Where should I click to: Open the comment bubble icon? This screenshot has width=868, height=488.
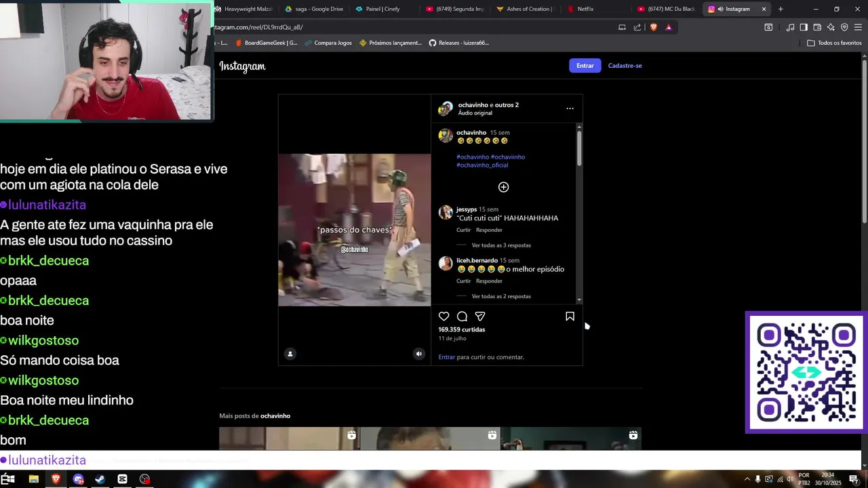(x=462, y=317)
